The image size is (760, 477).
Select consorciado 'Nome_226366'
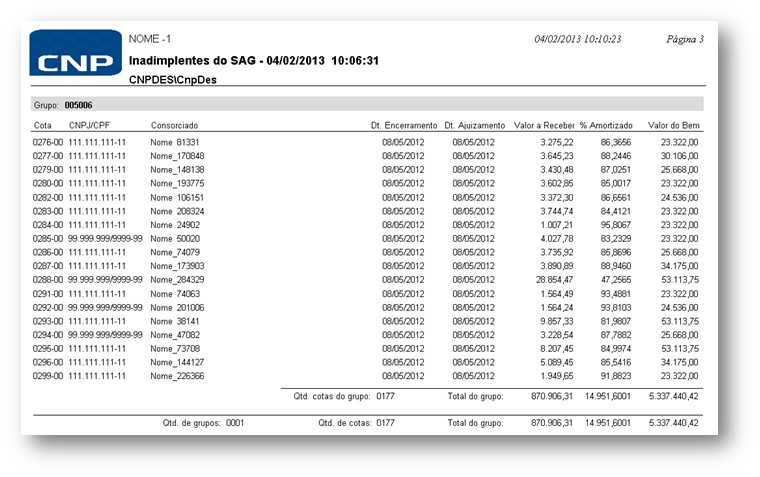pyautogui.click(x=177, y=376)
